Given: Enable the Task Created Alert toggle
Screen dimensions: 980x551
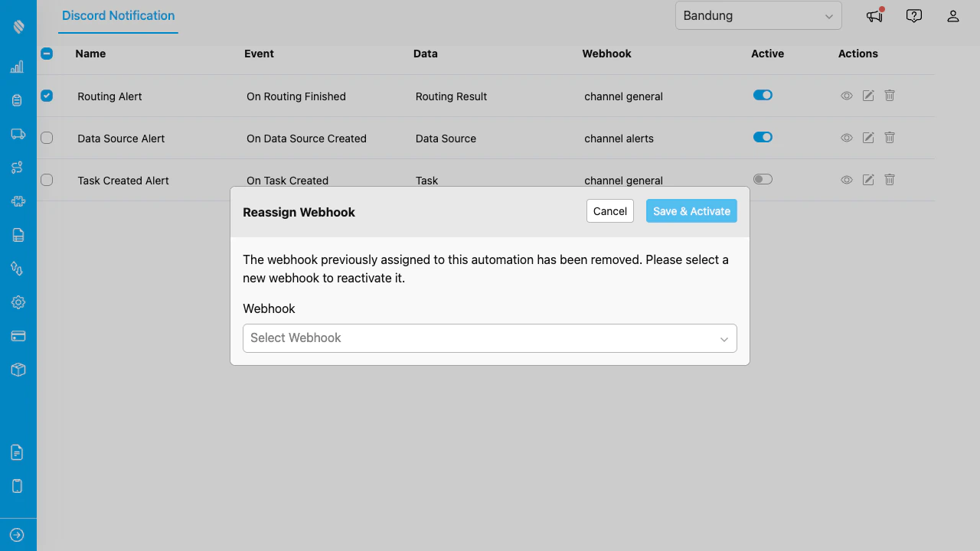Looking at the screenshot, I should click(763, 178).
